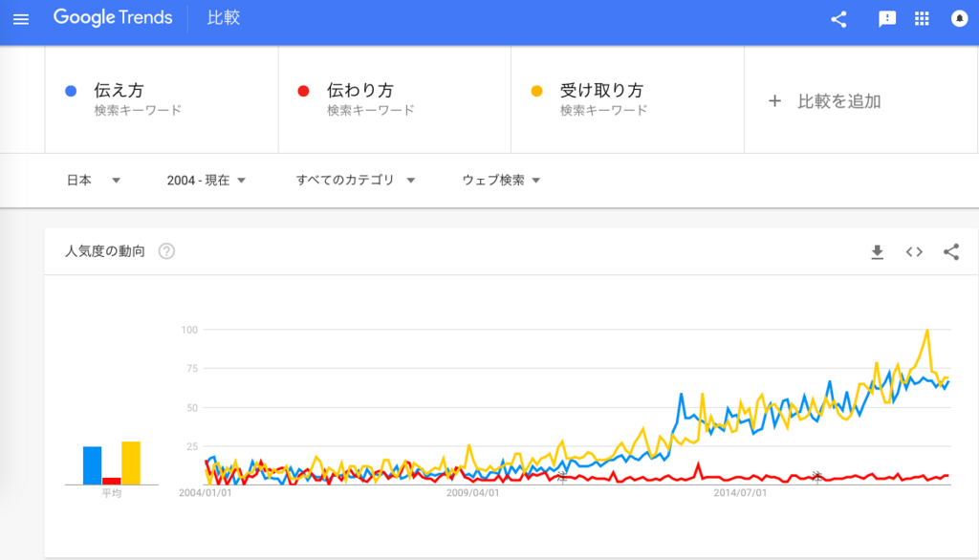Image resolution: width=979 pixels, height=560 pixels.
Task: Click the blue average bar in chart
Action: 93,465
